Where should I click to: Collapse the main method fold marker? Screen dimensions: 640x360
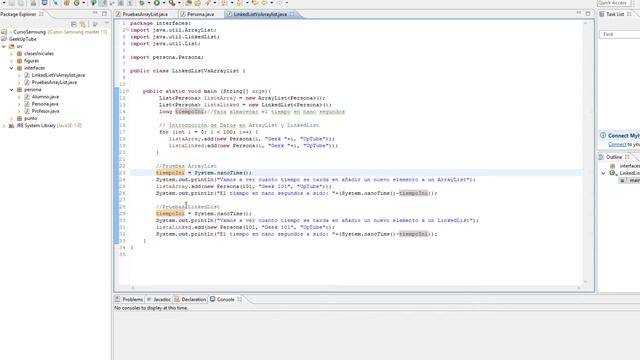click(x=128, y=91)
